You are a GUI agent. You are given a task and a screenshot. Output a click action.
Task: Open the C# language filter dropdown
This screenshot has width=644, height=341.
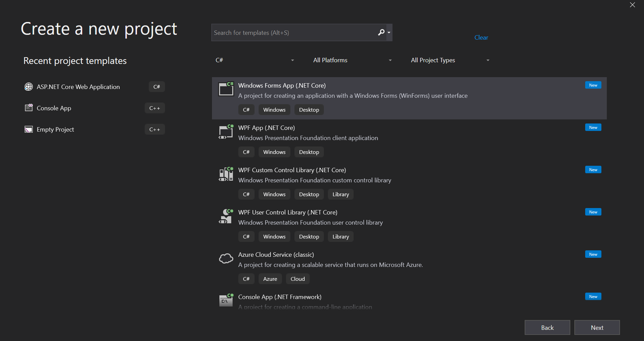(x=255, y=60)
